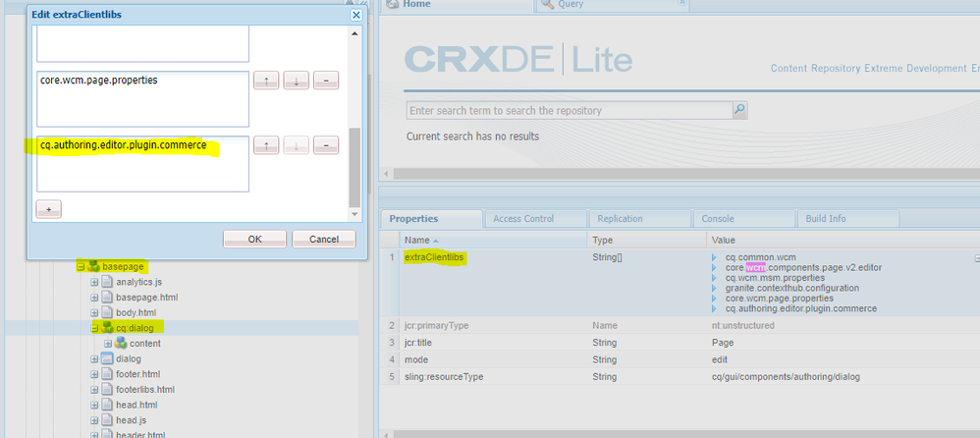Close the Query tab

tap(681, 3)
